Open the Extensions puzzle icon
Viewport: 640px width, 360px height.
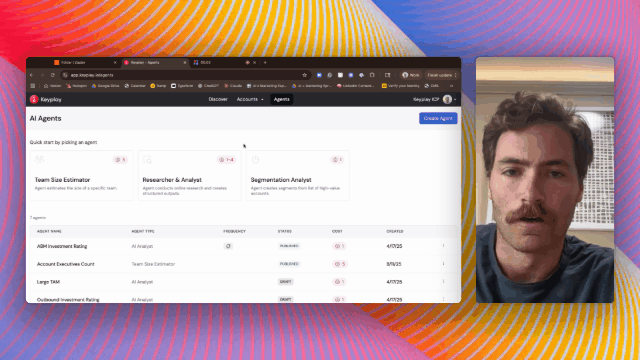[x=372, y=75]
